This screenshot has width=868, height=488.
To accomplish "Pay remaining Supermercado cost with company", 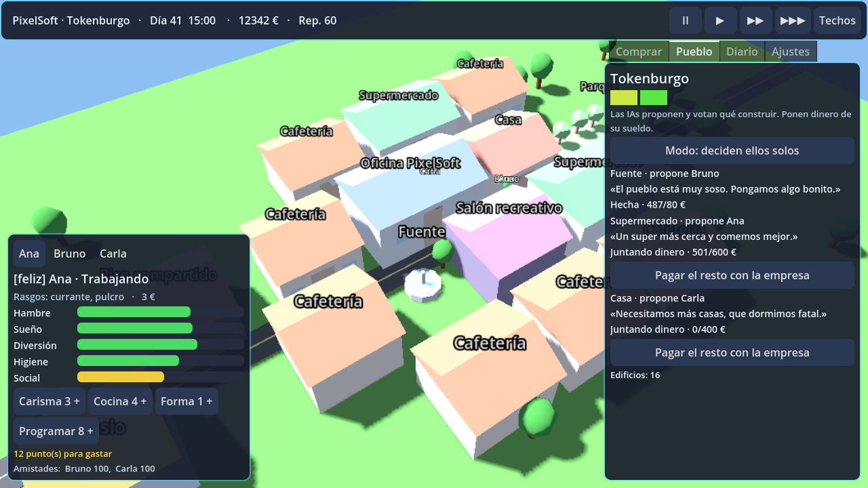I will pyautogui.click(x=732, y=275).
